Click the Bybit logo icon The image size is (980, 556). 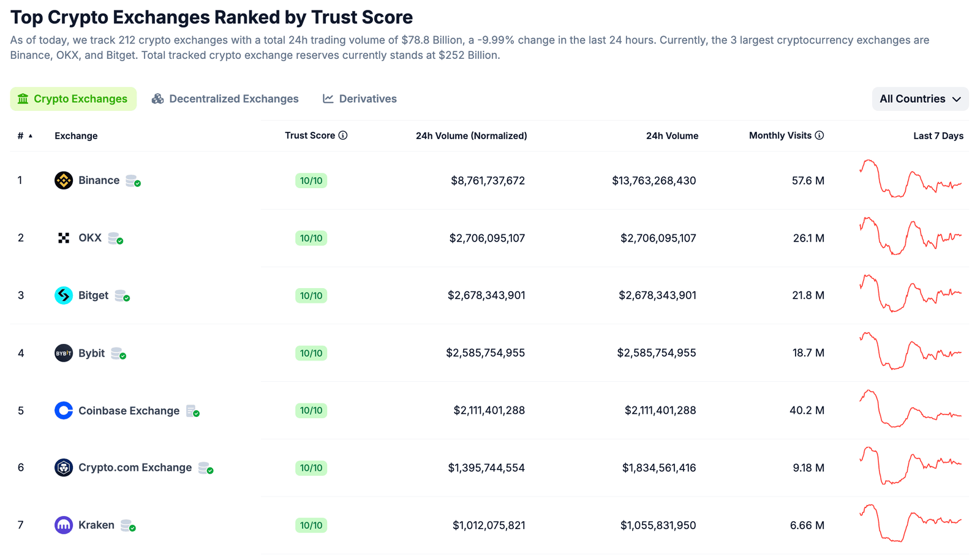[x=64, y=353]
